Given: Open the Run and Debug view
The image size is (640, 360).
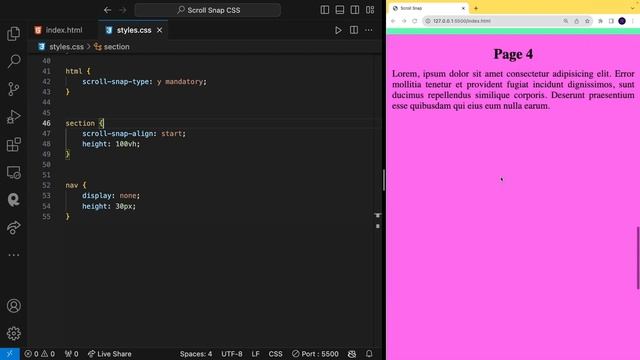Looking at the screenshot, I should 13,117.
